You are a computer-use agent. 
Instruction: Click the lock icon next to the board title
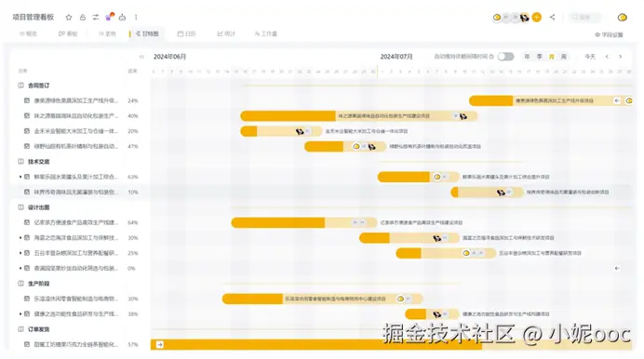(x=83, y=18)
